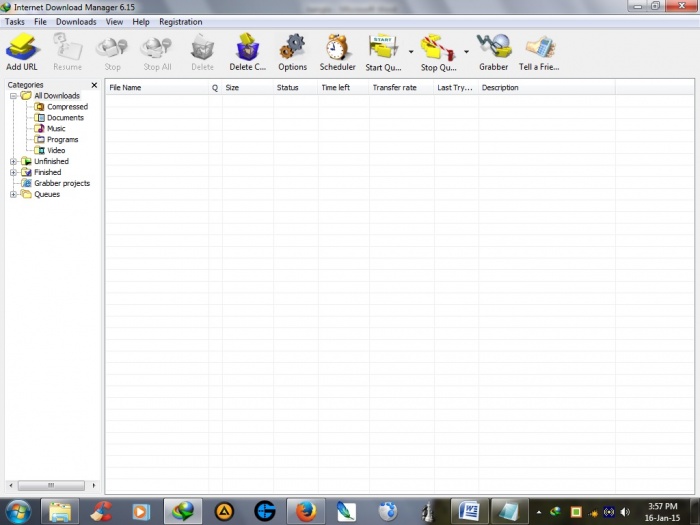Click the Categories scrollbar right arrow
Screen dimensions: 700x525
(x=94, y=485)
